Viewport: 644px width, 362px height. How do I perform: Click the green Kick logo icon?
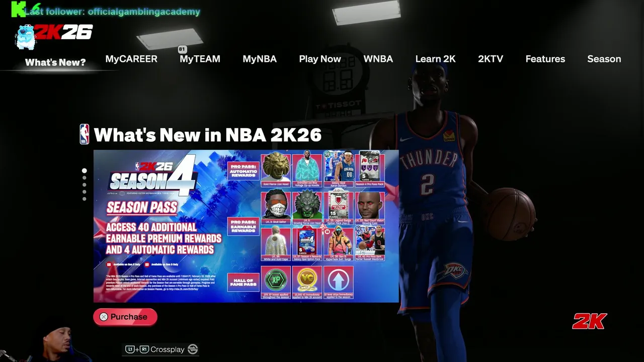point(19,8)
